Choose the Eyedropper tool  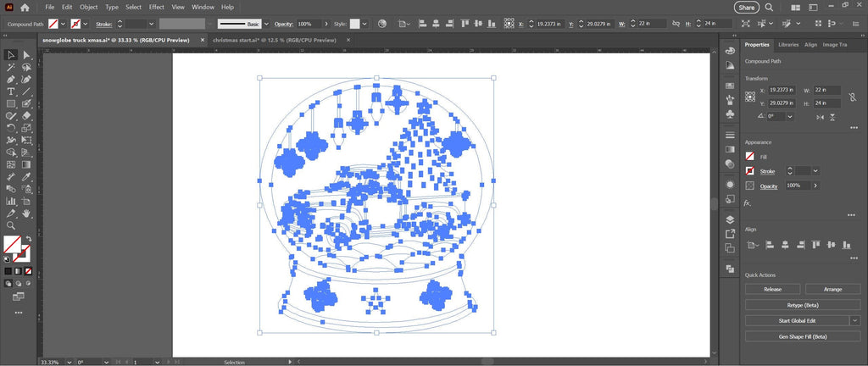click(26, 176)
